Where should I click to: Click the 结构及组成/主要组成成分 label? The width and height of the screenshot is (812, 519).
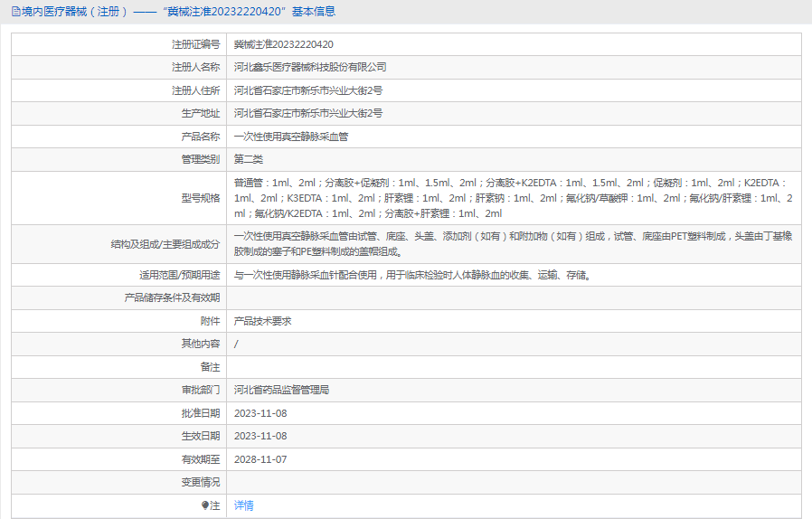coord(165,244)
